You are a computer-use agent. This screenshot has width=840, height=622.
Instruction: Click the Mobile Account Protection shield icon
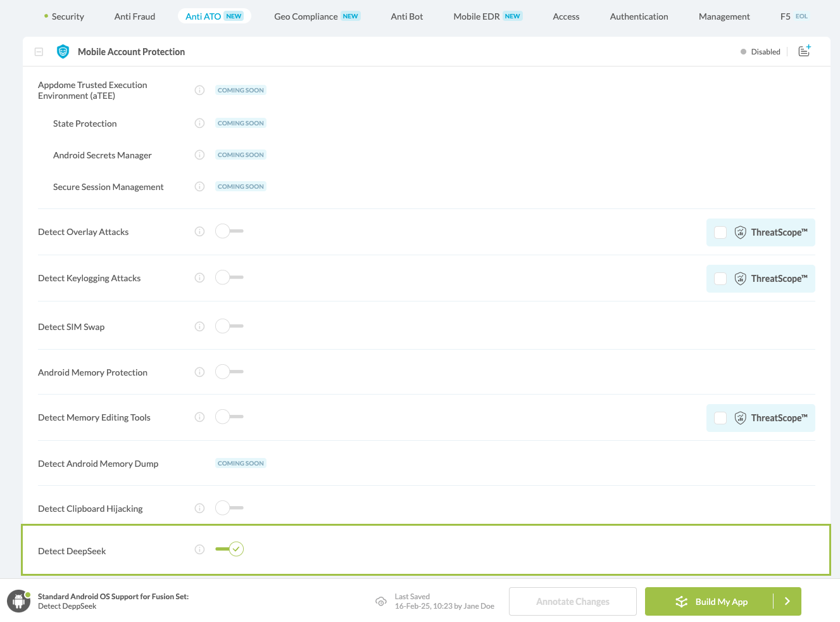63,51
